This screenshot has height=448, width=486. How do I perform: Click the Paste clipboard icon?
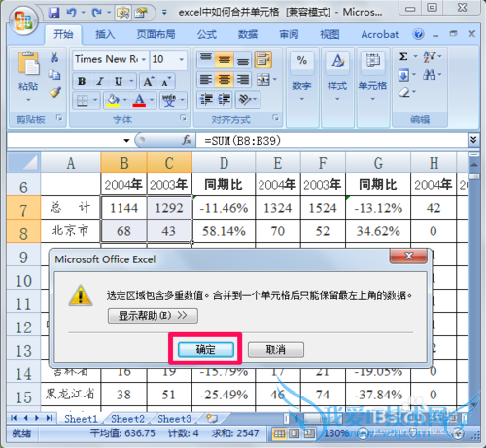28,63
